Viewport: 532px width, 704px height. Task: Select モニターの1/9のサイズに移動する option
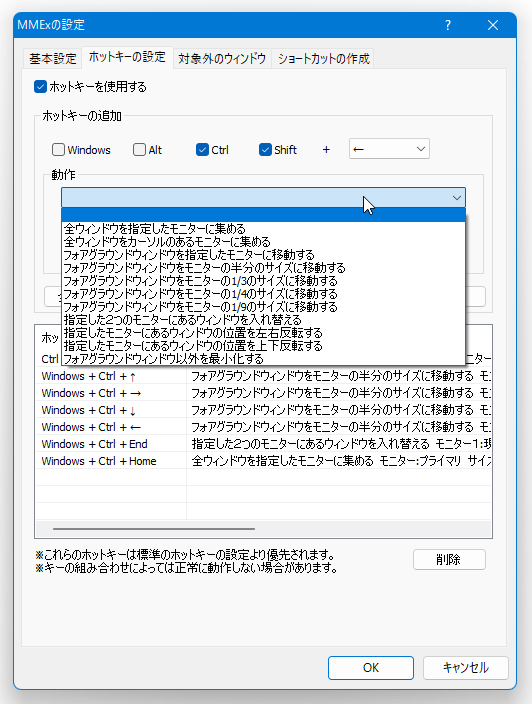[264, 307]
